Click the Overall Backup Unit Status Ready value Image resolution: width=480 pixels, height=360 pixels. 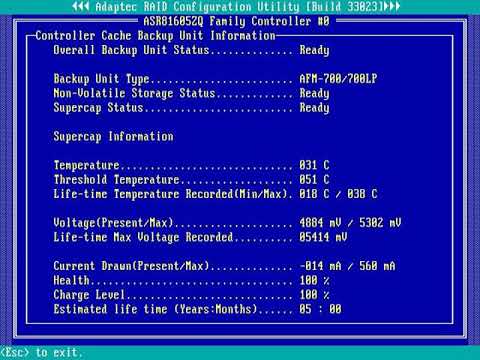tap(314, 50)
